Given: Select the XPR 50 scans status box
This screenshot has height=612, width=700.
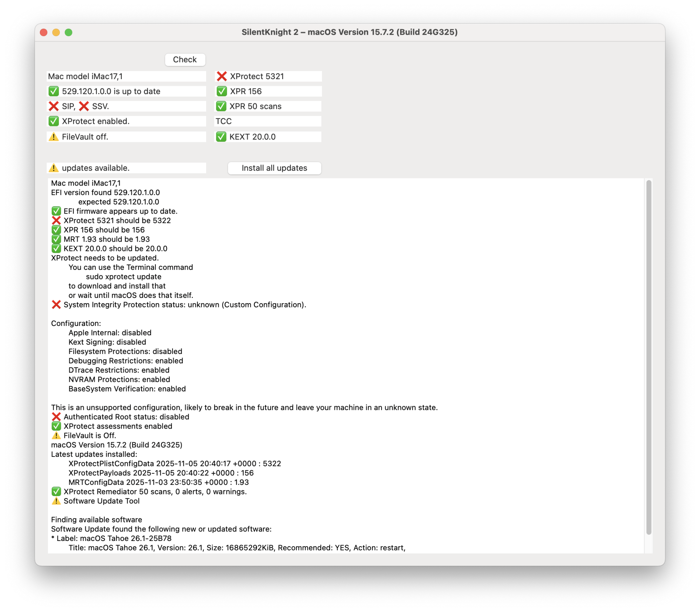Looking at the screenshot, I should tap(268, 106).
